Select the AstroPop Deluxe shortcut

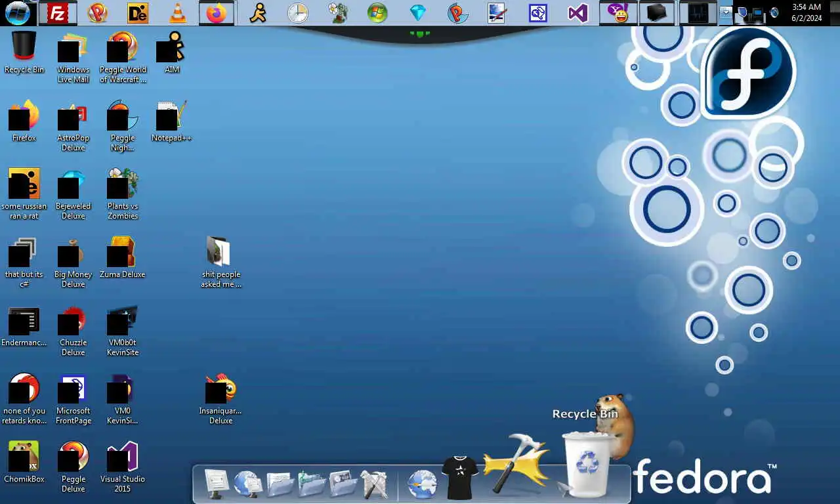pos(73,126)
